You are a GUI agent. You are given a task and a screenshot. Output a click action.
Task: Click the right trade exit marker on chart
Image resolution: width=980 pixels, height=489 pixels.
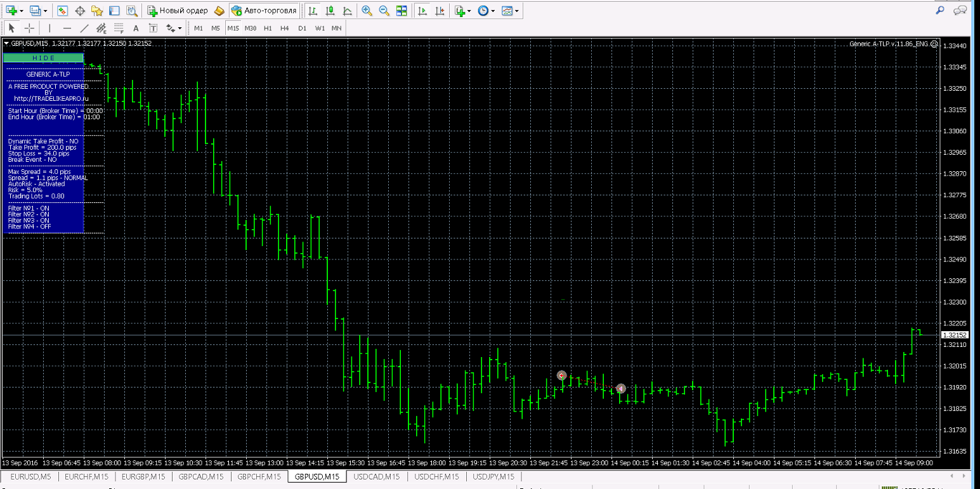[x=621, y=388]
